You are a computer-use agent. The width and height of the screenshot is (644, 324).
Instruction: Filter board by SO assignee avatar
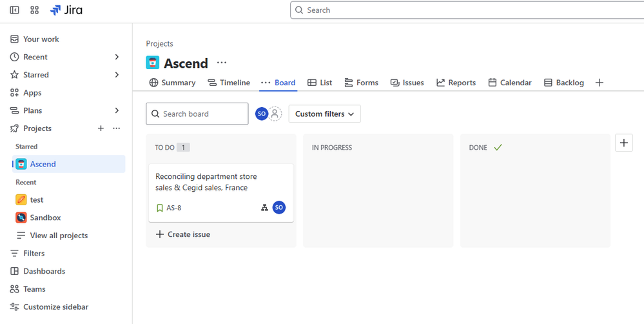coord(262,114)
